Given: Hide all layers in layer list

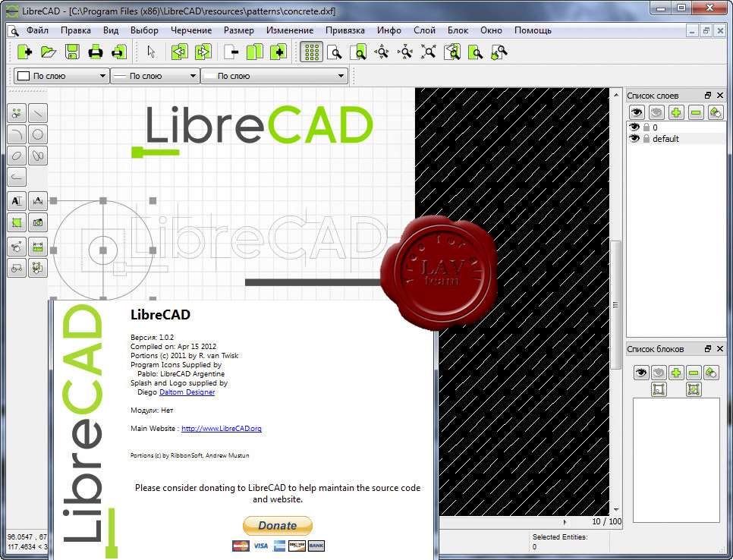Looking at the screenshot, I should [x=656, y=112].
